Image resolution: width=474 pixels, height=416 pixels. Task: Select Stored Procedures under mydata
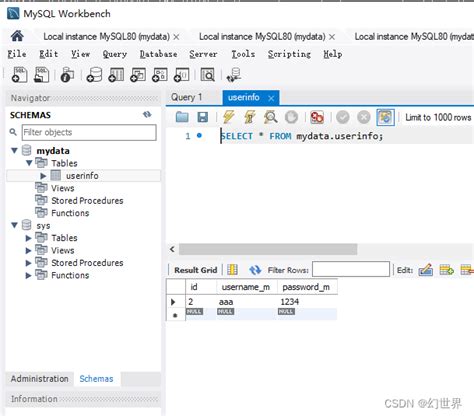(87, 200)
